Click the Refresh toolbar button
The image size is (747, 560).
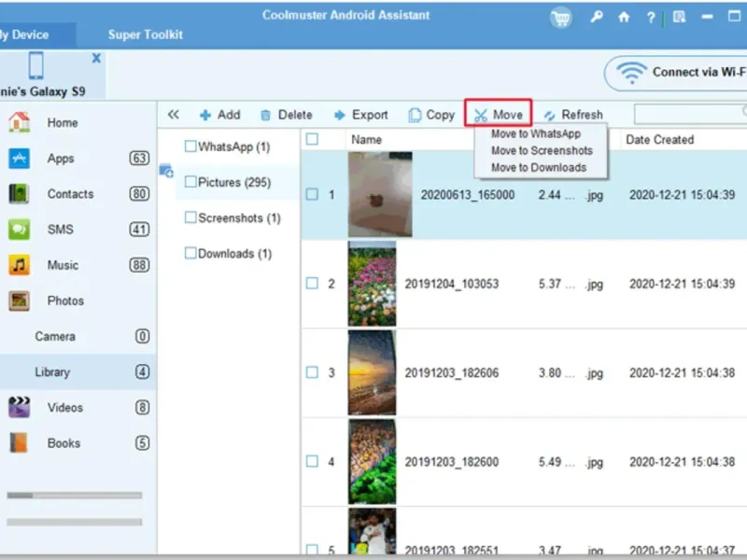(573, 115)
